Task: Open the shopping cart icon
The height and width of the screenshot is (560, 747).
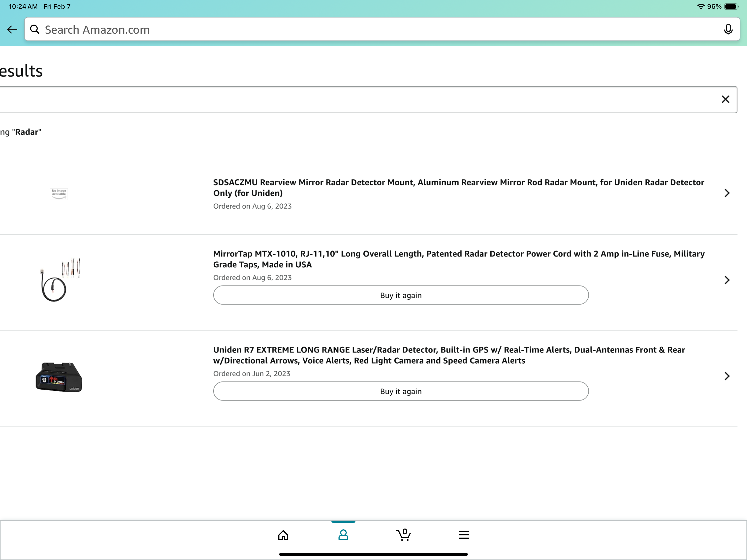Action: pyautogui.click(x=403, y=535)
